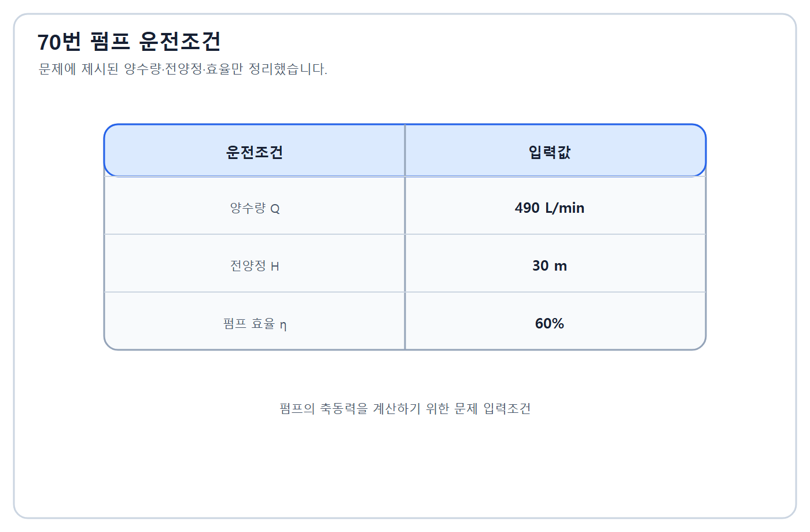The width and height of the screenshot is (810, 532).
Task: Click the H symbol after 전양정
Action: pos(275,267)
